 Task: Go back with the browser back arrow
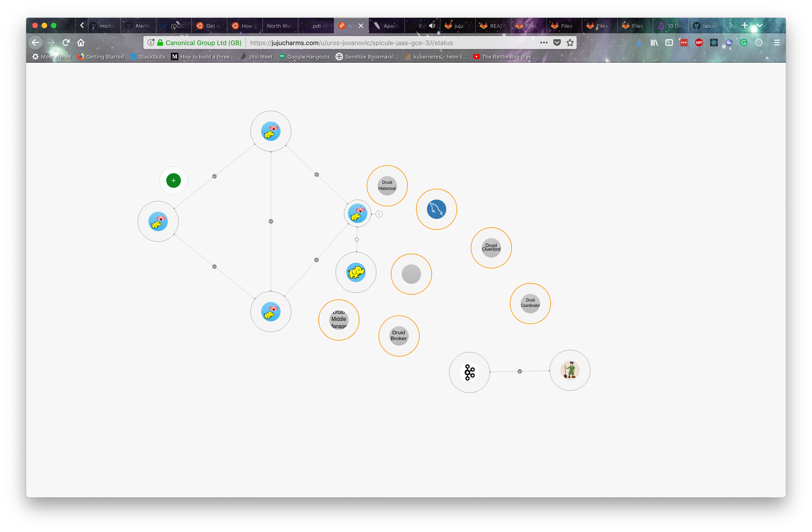pos(35,43)
